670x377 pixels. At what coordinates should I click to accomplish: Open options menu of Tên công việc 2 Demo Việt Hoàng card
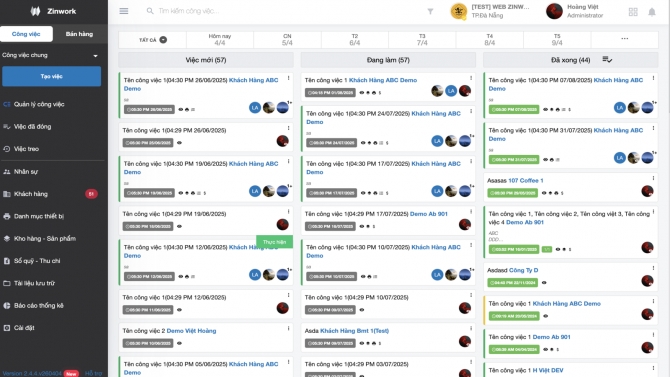click(x=288, y=329)
